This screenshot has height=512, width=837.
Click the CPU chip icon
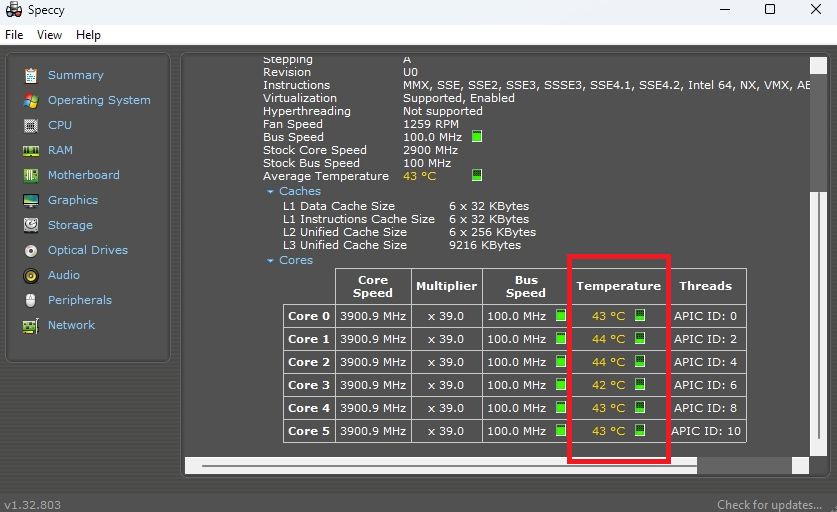tap(31, 125)
